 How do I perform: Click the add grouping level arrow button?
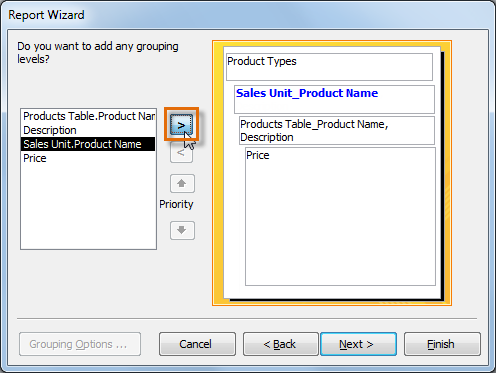tap(181, 125)
